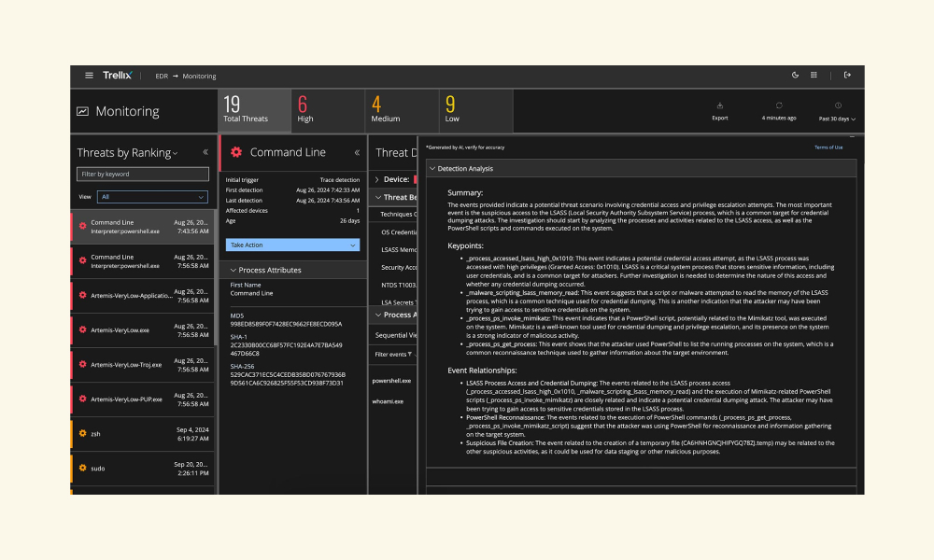Click the SHA-1 hash value
934x560 pixels.
[x=286, y=349]
